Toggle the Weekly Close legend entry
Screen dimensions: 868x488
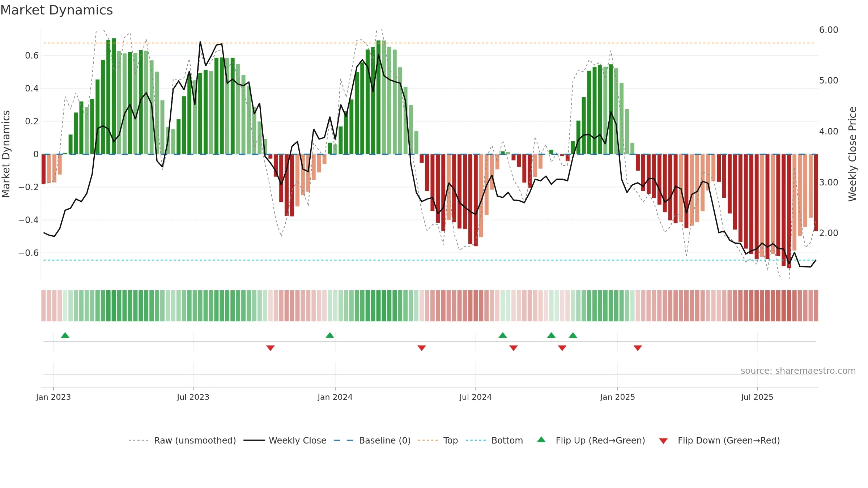point(285,440)
